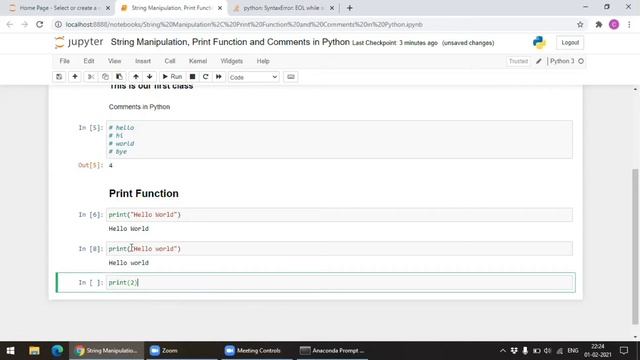Open the View menu
The width and height of the screenshot is (640, 360).
[114, 61]
